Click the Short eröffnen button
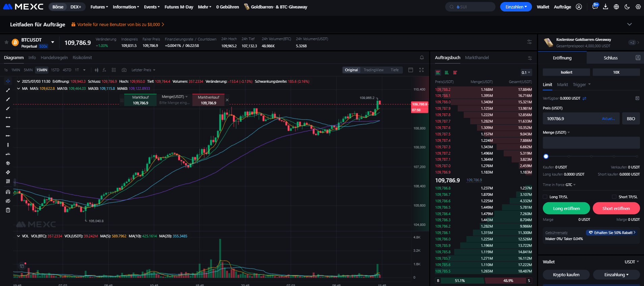Image resolution: width=644 pixels, height=286 pixels. [x=616, y=208]
